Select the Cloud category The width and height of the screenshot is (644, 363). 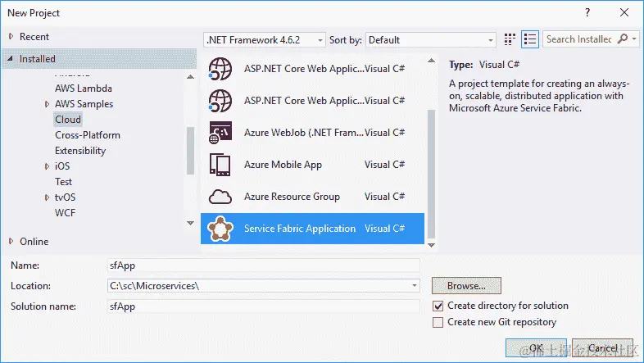tap(68, 120)
